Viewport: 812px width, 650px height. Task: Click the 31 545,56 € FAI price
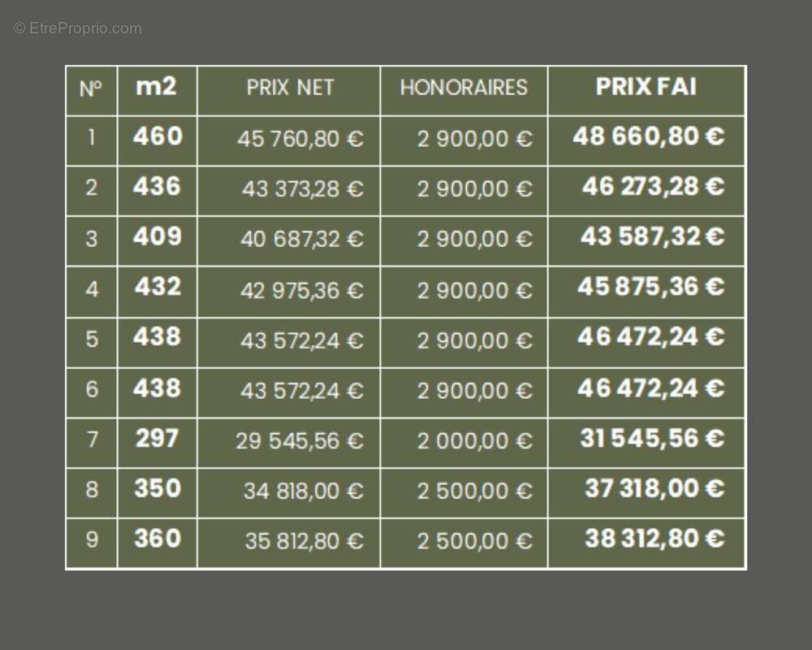click(x=652, y=438)
